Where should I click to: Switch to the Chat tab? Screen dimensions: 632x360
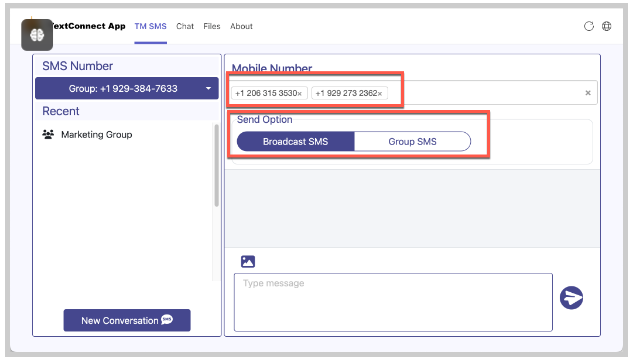pos(185,26)
